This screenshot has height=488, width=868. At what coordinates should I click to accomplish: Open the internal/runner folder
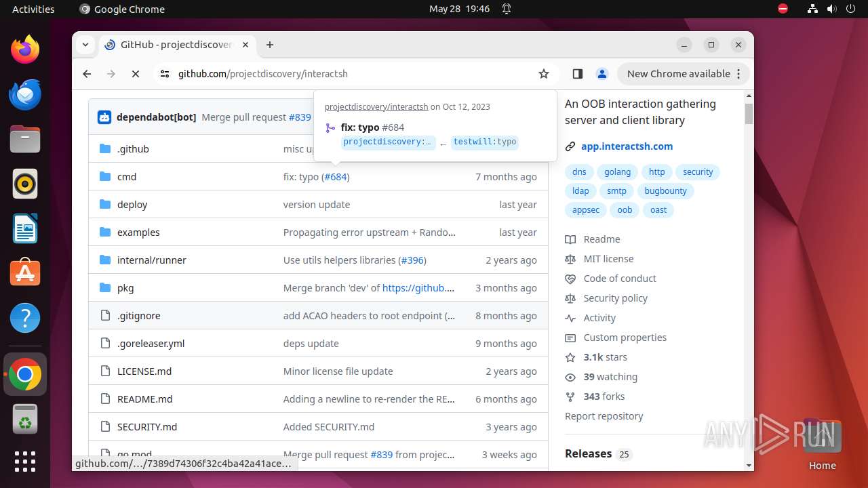151,260
